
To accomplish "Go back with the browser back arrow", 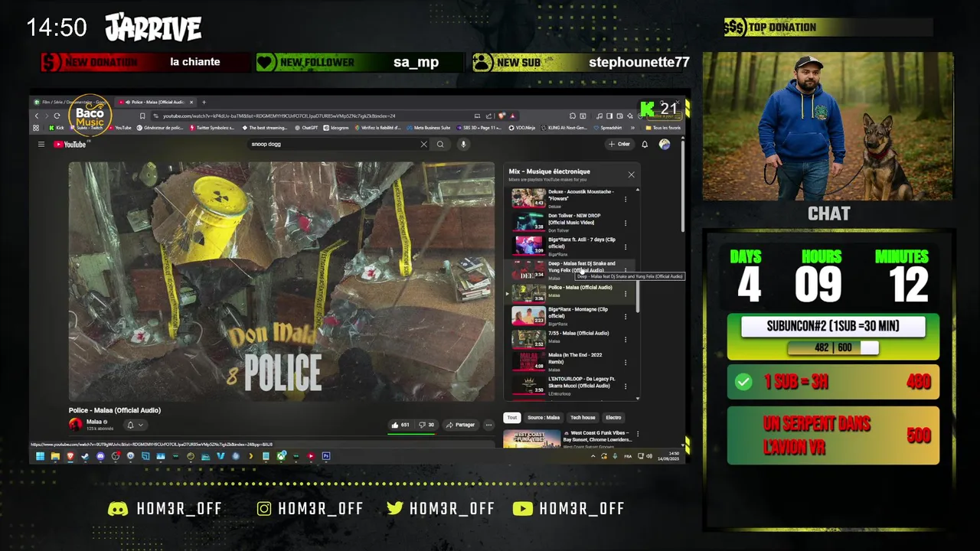I will [36, 116].
